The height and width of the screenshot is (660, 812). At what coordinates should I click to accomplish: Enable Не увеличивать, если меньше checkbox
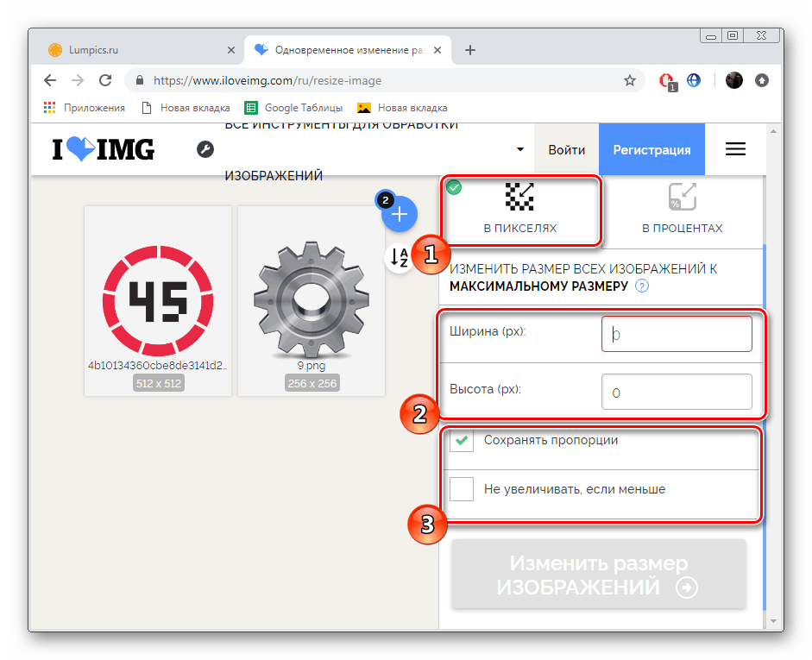click(x=462, y=489)
